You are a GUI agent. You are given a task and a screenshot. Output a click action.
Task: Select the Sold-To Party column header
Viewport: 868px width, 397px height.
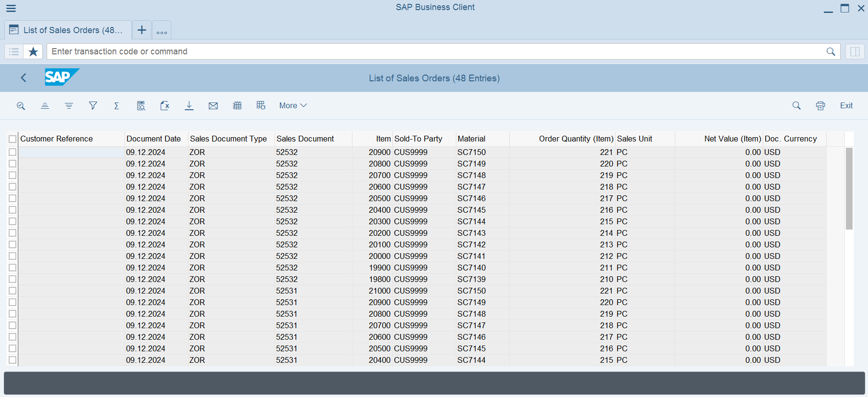[424, 139]
